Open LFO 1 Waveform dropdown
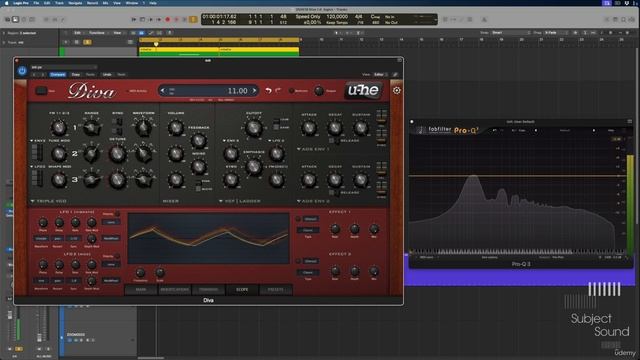 [41, 238]
